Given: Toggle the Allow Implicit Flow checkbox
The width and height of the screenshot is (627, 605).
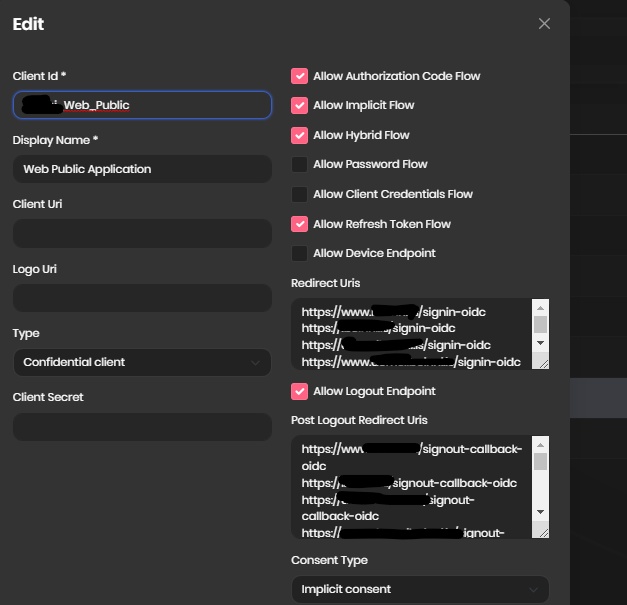Looking at the screenshot, I should [x=299, y=105].
